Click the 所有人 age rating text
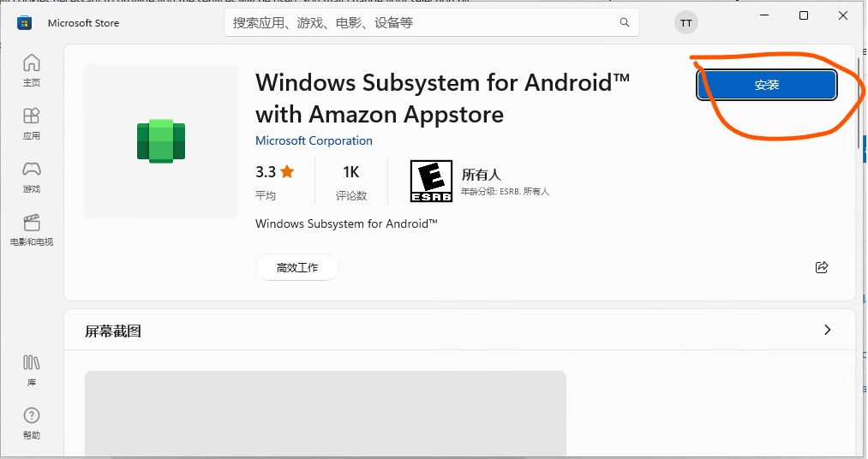Viewport: 868px width, 459px height. (482, 175)
